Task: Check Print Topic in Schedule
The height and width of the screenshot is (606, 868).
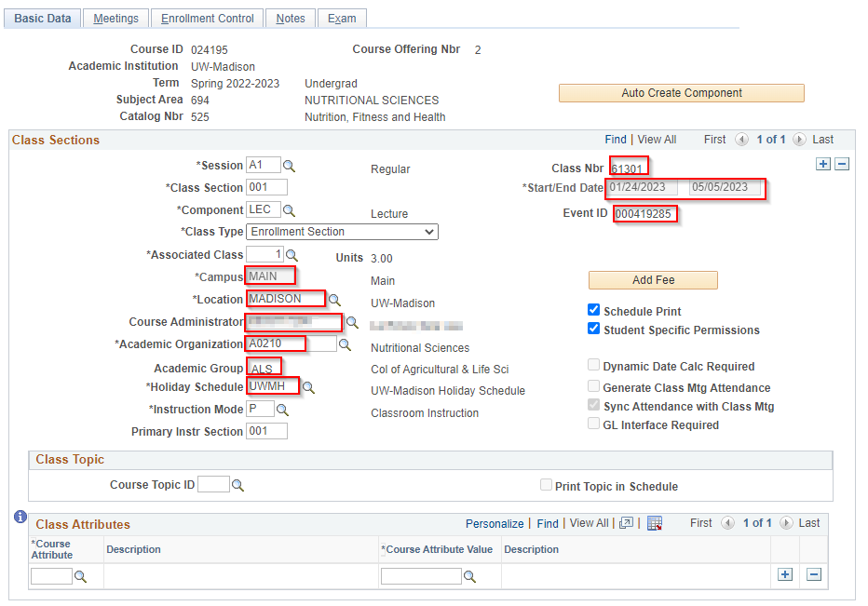Action: click(x=546, y=485)
